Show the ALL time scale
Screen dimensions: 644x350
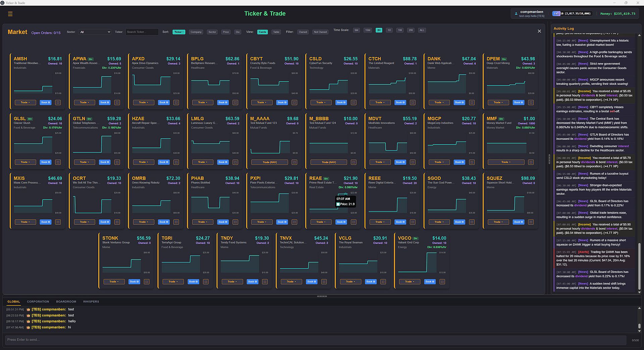(x=422, y=30)
